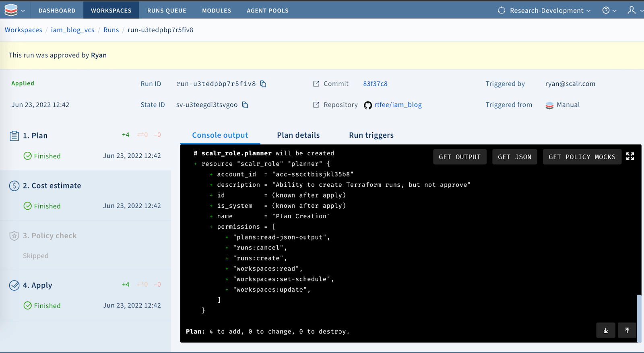Open the Modules menu

[217, 10]
